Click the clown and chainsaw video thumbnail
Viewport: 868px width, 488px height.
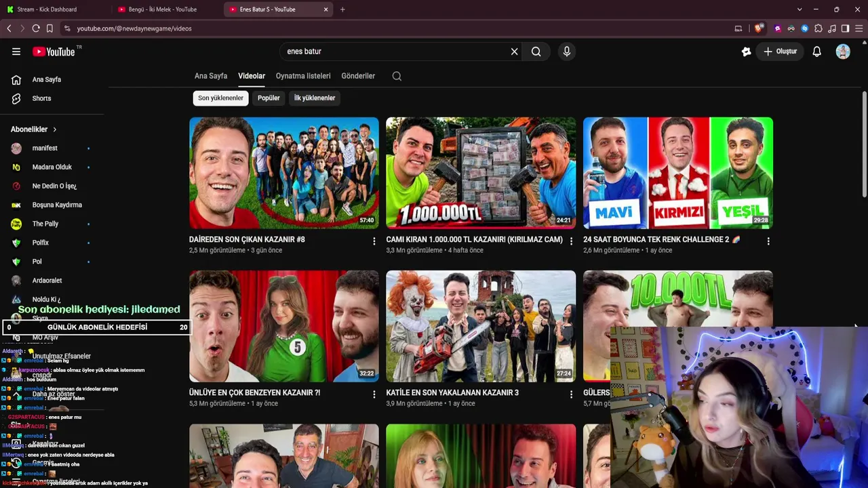(x=481, y=326)
